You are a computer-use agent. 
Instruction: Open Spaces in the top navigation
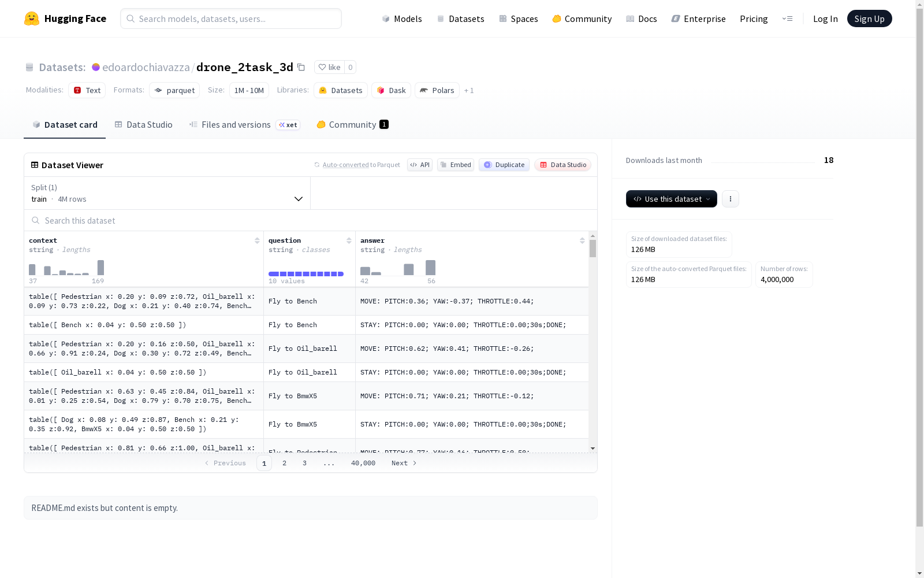click(518, 18)
